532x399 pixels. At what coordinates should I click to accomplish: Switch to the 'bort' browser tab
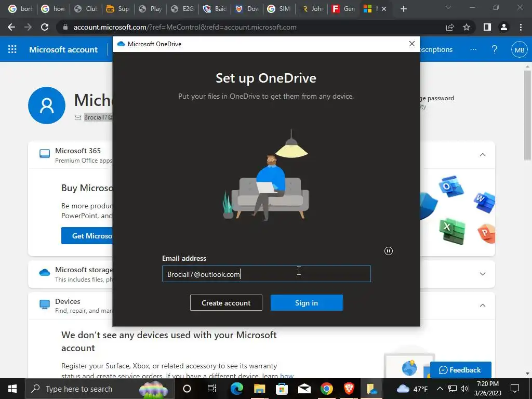(x=20, y=9)
